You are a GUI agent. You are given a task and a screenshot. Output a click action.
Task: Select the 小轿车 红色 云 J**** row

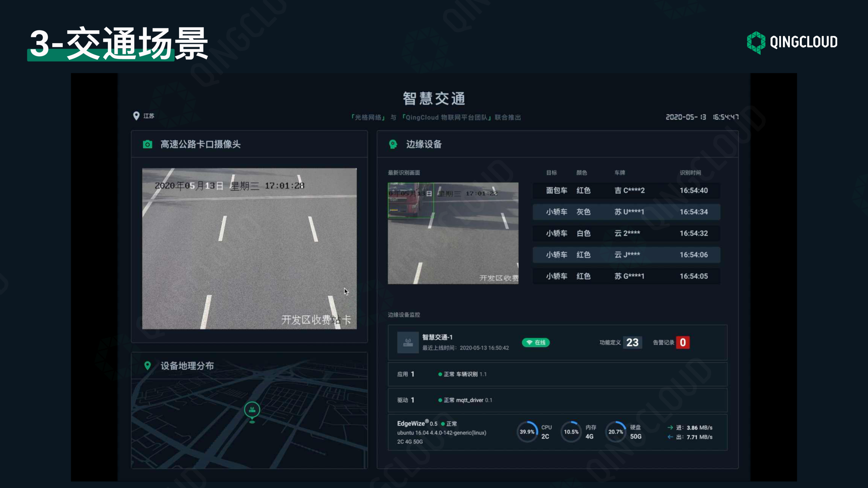pos(626,255)
